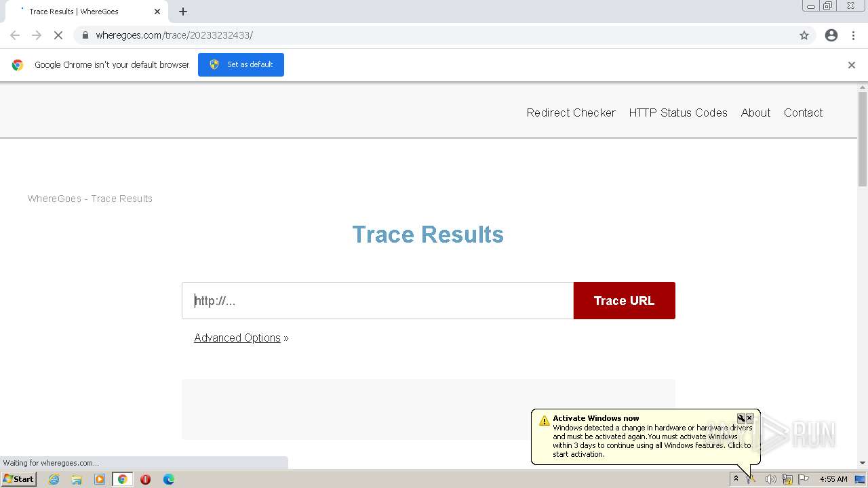Click the WhereGoes - Trace Results breadcrumb
868x488 pixels.
pos(90,199)
